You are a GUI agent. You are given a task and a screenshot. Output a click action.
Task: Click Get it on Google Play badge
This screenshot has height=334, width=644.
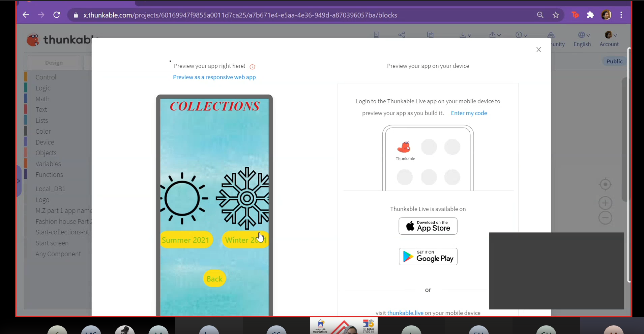[x=428, y=257]
